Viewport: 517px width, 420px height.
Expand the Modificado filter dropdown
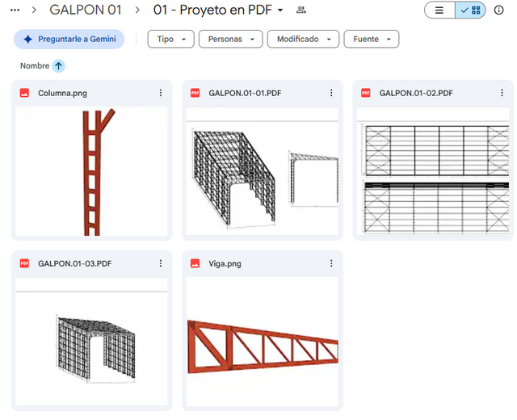303,40
